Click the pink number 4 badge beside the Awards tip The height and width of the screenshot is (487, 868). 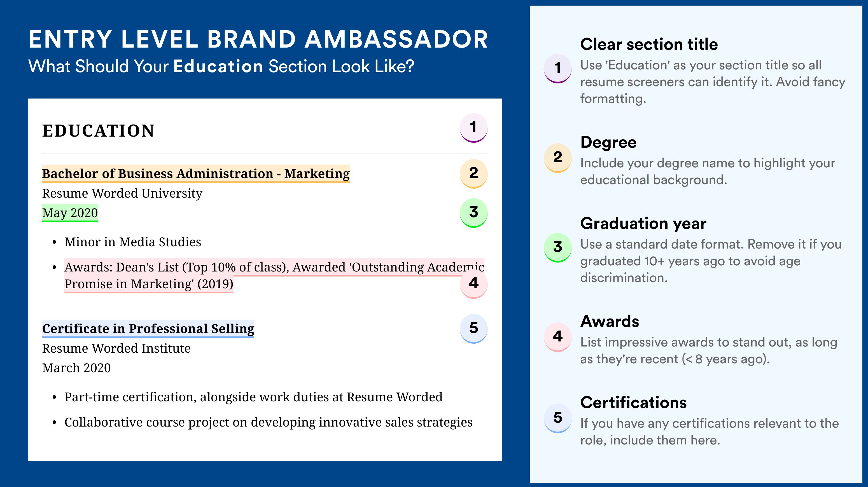(558, 337)
